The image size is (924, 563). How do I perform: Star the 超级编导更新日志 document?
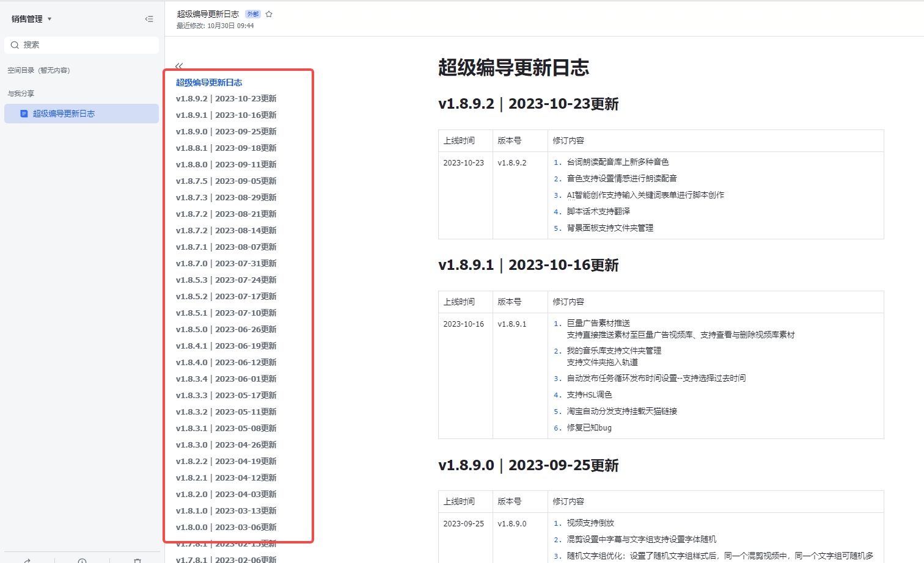269,14
